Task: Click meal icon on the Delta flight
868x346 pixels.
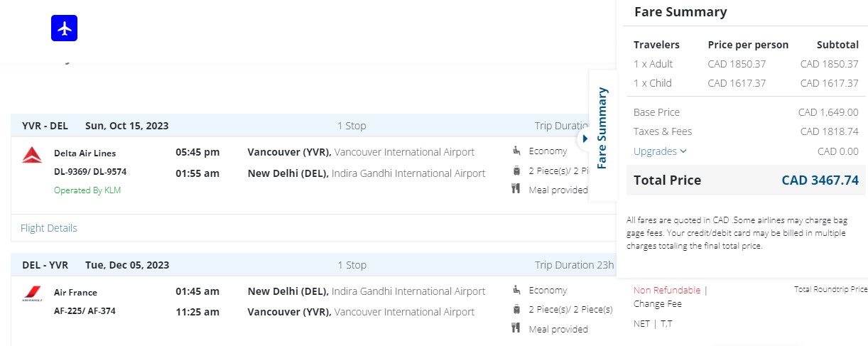Action: click(516, 189)
